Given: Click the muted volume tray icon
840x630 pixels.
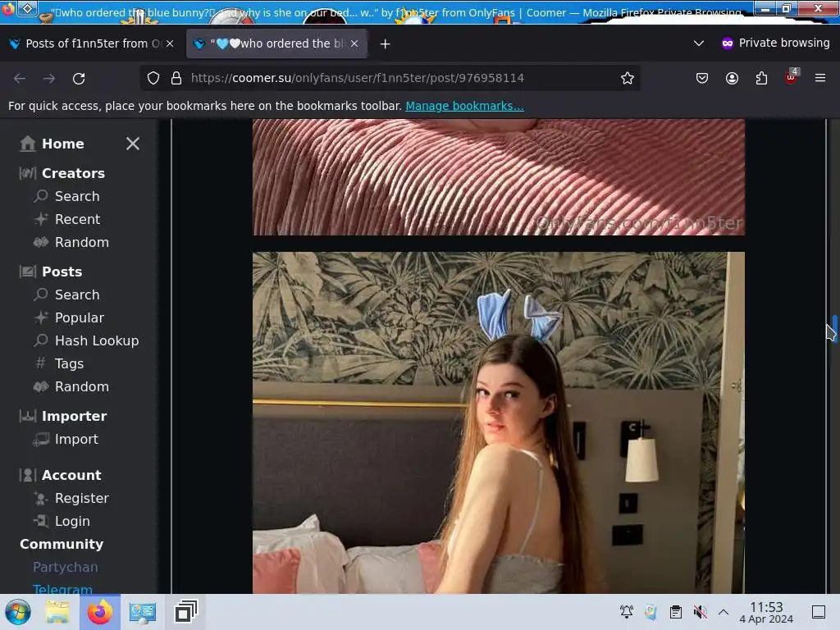Looking at the screenshot, I should tap(700, 611).
